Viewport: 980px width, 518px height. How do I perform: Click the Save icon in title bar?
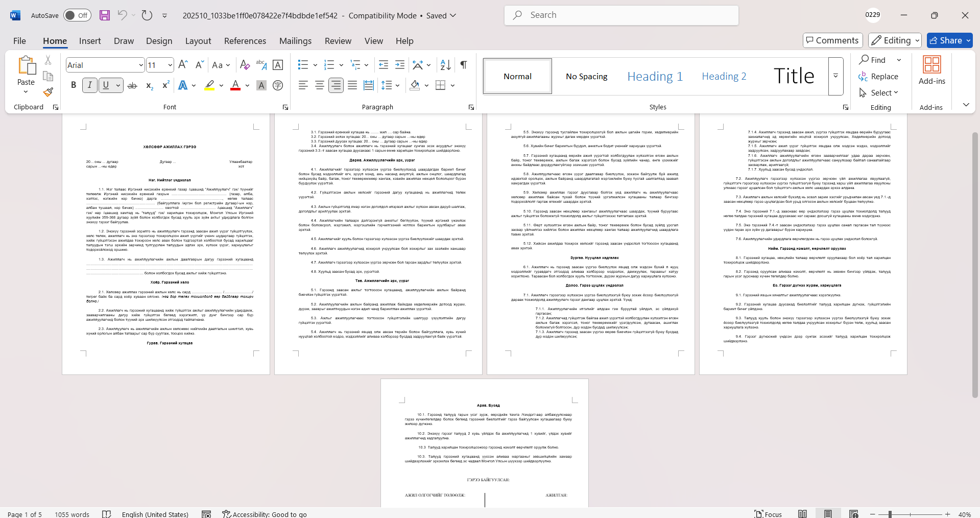point(105,15)
